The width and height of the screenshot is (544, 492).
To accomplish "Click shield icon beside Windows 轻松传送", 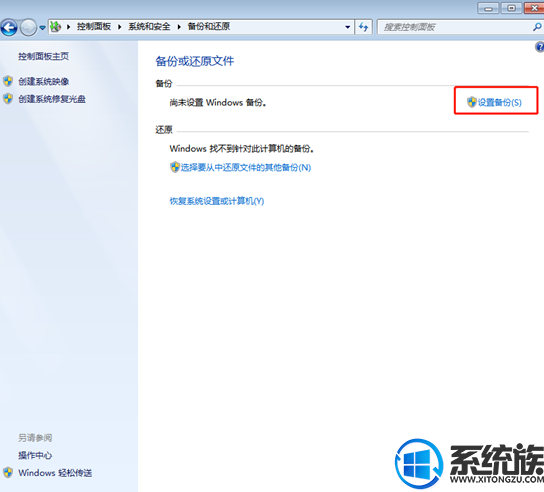I will pos(8,473).
